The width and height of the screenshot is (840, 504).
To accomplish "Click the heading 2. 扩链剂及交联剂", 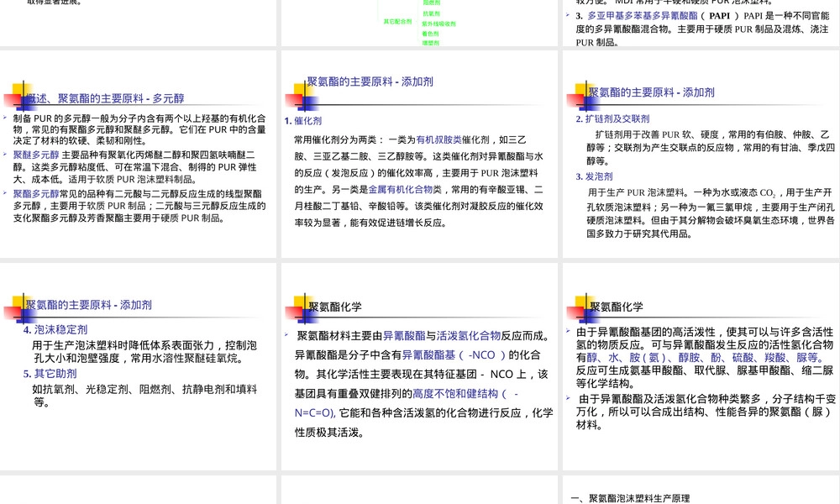I will pos(612,119).
